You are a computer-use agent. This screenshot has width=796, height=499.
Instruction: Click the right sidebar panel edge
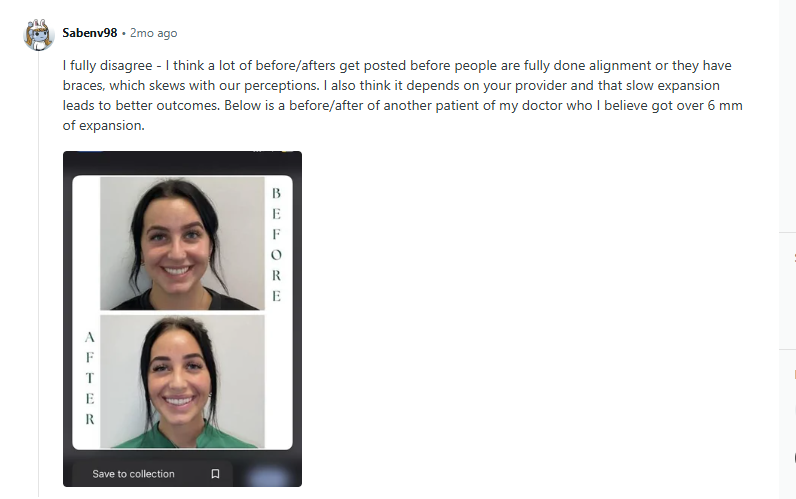787,249
